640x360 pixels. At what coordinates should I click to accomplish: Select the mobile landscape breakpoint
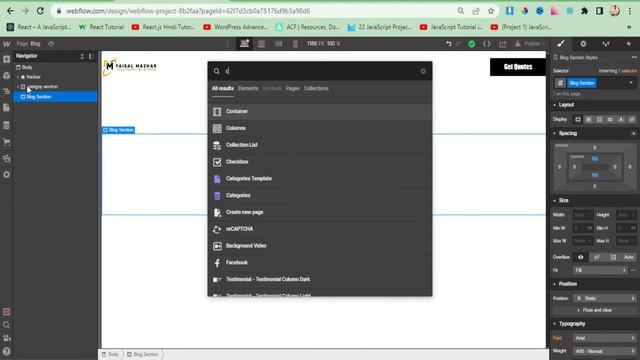279,44
